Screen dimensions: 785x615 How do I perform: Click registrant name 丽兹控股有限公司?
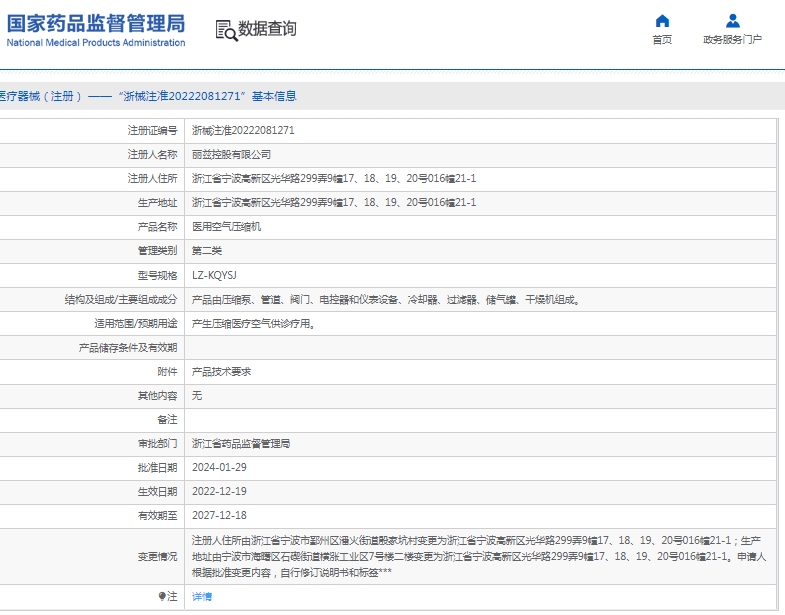coord(231,154)
